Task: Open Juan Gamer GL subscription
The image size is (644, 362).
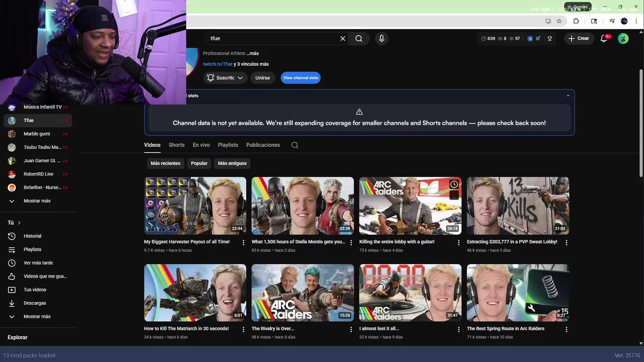Action: (38, 160)
